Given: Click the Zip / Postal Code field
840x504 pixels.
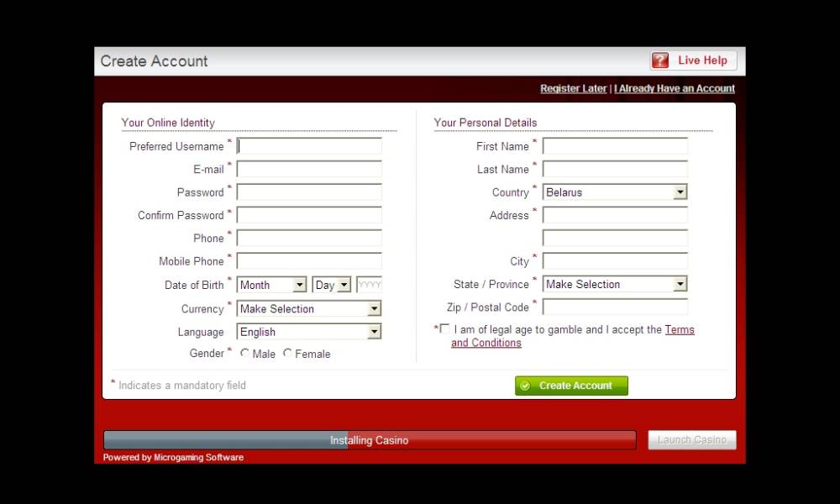Looking at the screenshot, I should click(x=615, y=307).
